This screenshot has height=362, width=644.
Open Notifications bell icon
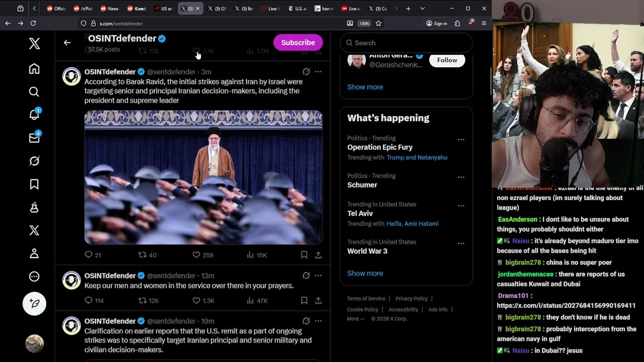(x=34, y=115)
